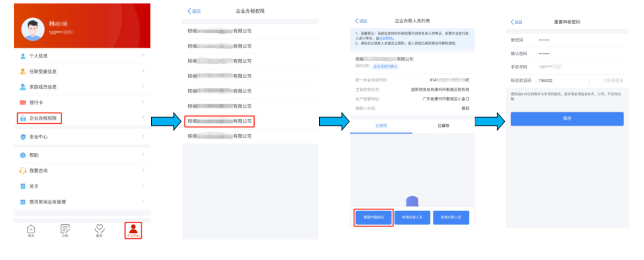The height and width of the screenshot is (260, 644).
Task: Tap the 企业办税人员列表 page title
Action: point(412,21)
